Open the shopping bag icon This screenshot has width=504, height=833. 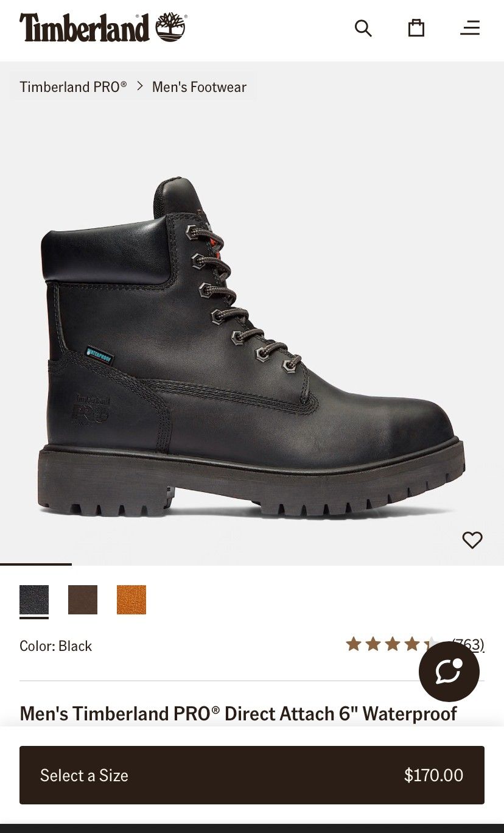point(416,28)
